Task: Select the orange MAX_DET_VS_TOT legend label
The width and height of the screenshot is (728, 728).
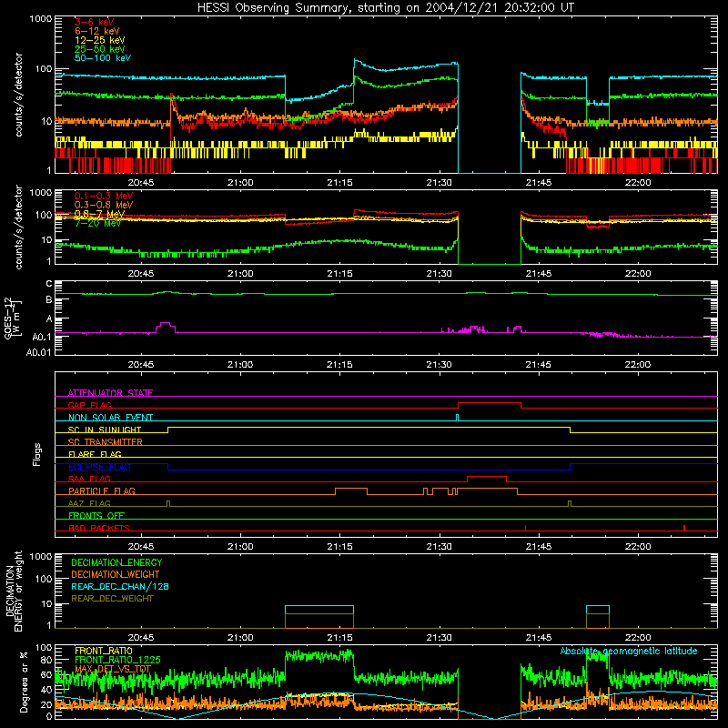Action: click(x=113, y=669)
